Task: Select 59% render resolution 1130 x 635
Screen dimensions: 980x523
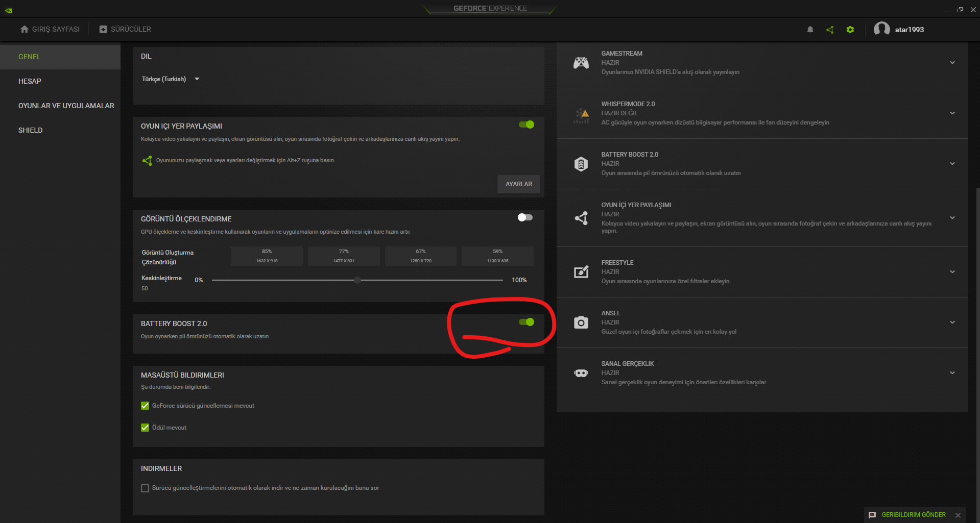Action: click(497, 256)
